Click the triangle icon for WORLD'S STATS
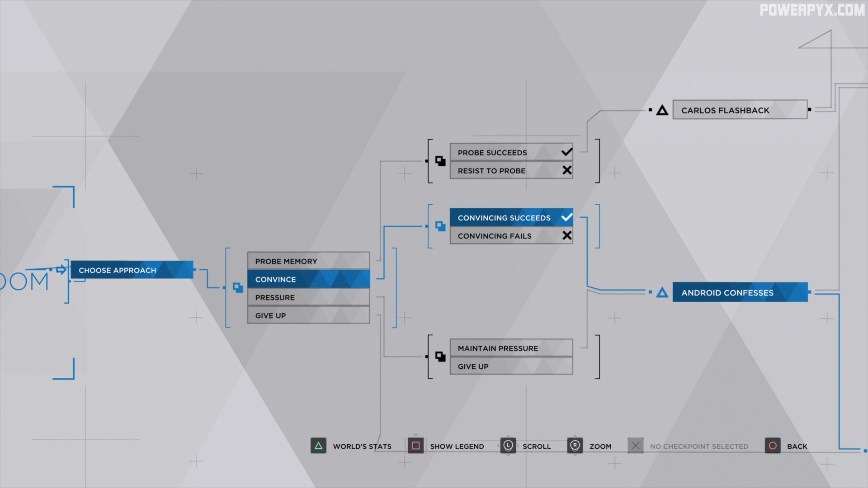The width and height of the screenshot is (868, 488). (x=320, y=446)
